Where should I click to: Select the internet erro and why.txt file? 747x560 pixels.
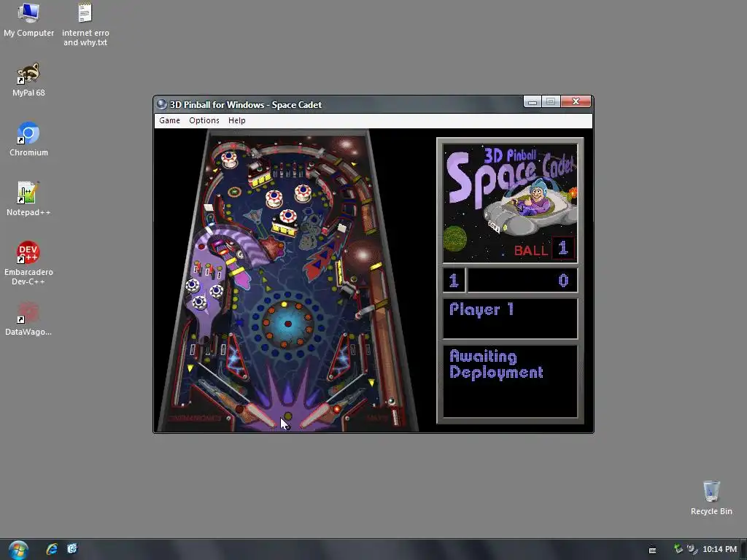85,25
